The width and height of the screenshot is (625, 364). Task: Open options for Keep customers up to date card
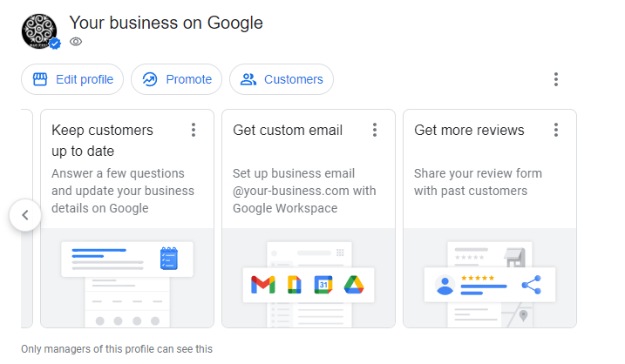coord(194,130)
